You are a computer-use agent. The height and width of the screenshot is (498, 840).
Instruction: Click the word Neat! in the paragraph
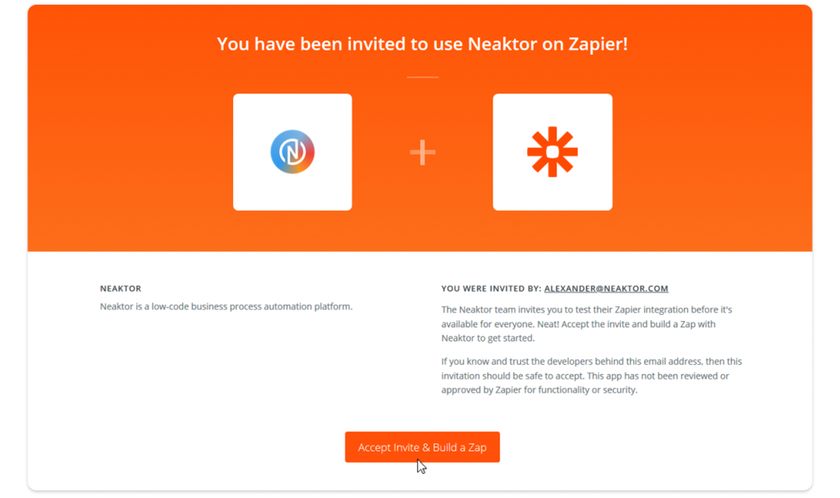coord(549,324)
